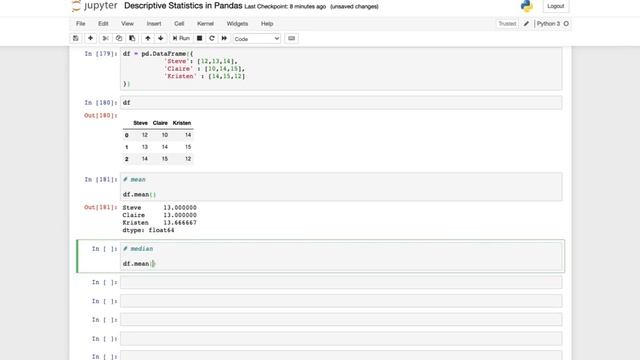Run the selected cell

pos(181,38)
